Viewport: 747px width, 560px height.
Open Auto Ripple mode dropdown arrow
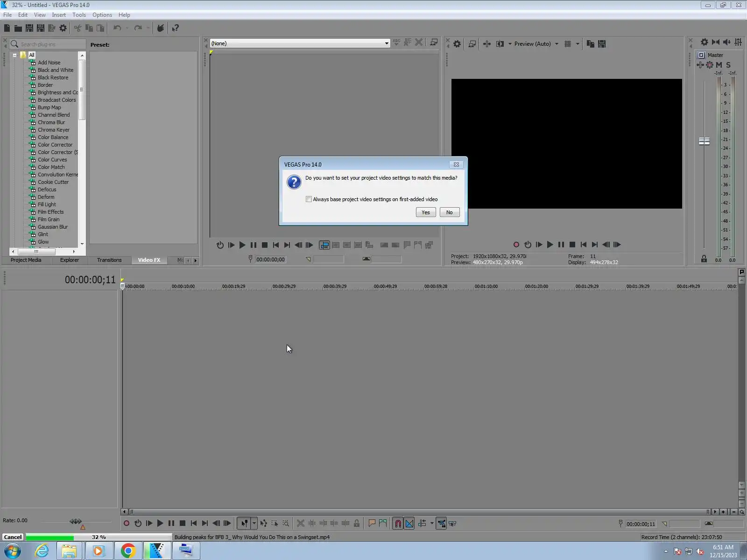pyautogui.click(x=432, y=524)
